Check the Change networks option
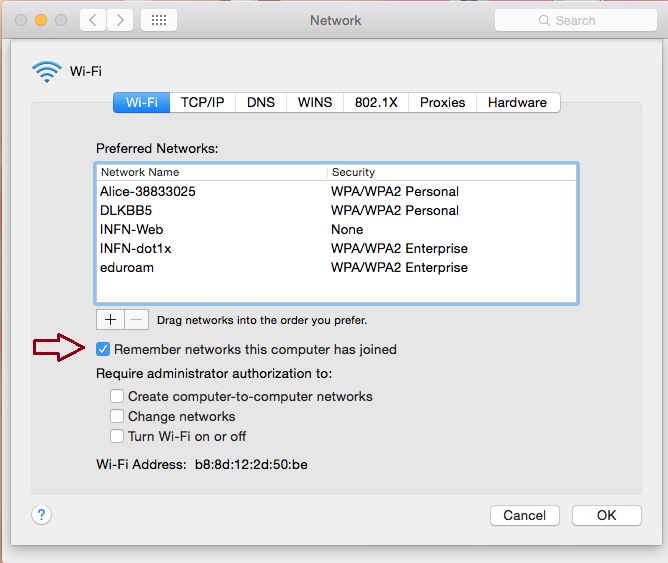Viewport: 668px width, 563px height. (x=117, y=416)
